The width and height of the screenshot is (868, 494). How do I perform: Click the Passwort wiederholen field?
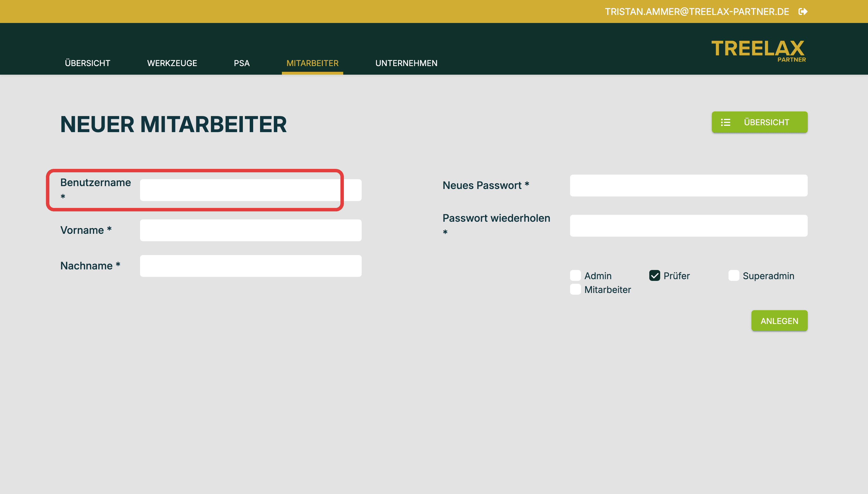click(x=688, y=226)
